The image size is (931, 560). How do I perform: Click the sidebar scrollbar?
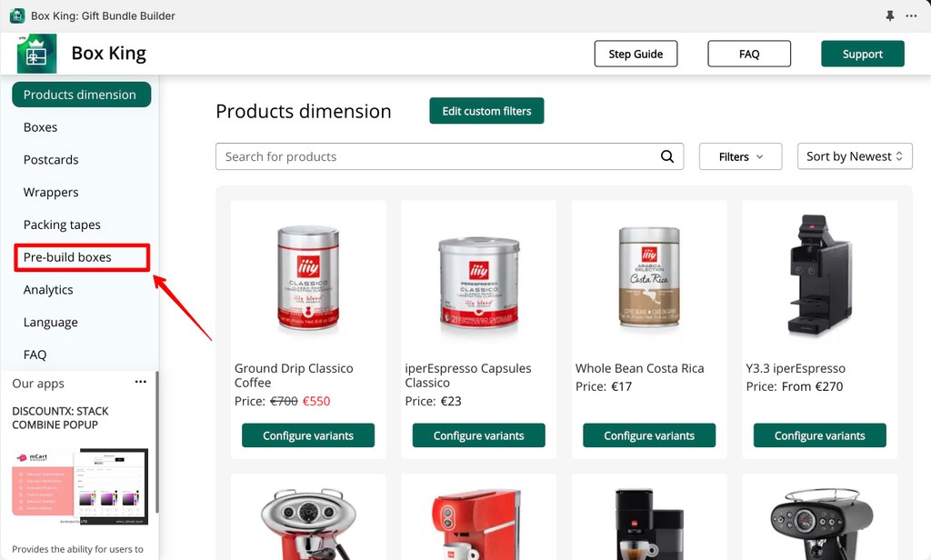pyautogui.click(x=156, y=441)
